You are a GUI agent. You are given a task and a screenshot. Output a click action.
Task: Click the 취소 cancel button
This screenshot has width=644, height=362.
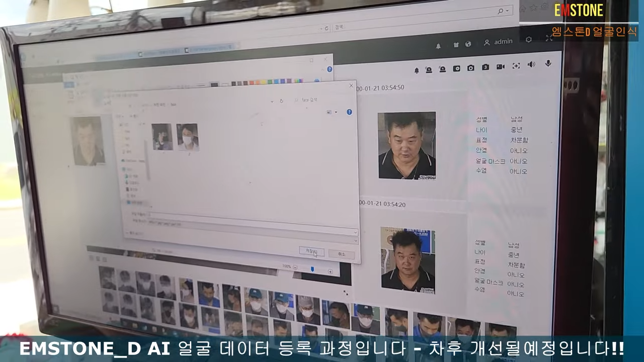point(341,254)
